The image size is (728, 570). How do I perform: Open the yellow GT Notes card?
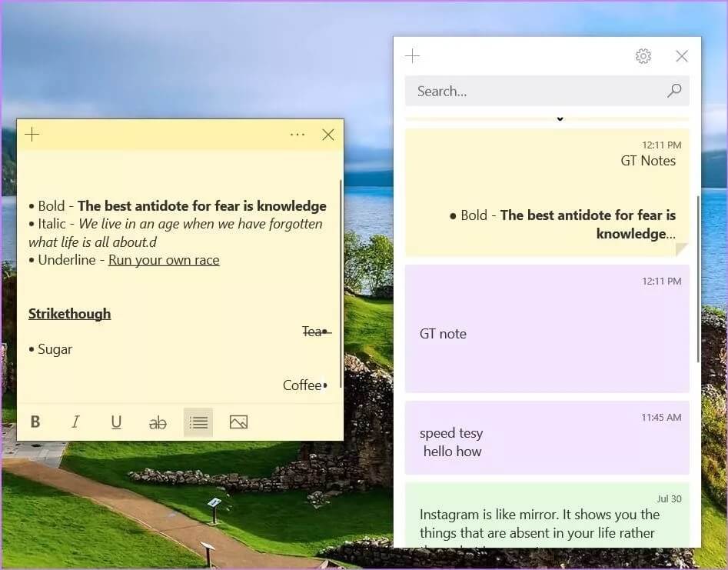547,192
